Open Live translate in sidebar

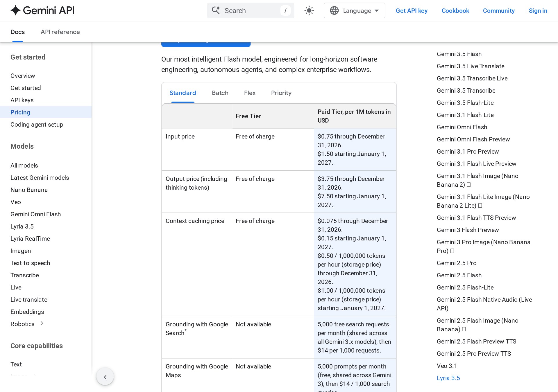[x=29, y=300]
